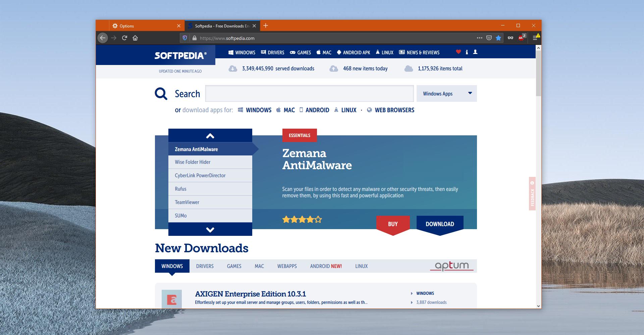Select MAC tab under New Downloads

259,266
